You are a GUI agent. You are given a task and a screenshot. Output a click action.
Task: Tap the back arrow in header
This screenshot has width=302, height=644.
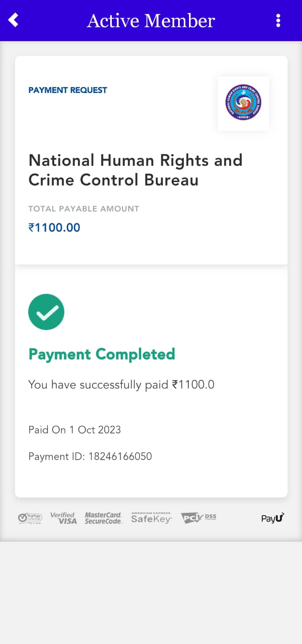[13, 20]
